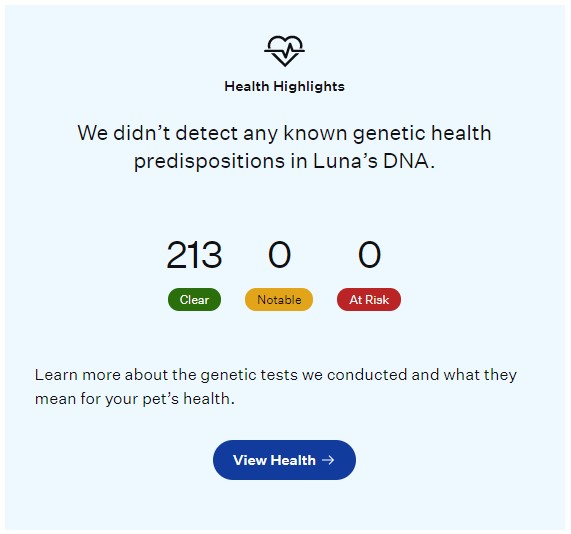571x534 pixels.
Task: Click the phrase "genetic tests" in the paragraph
Action: (249, 376)
